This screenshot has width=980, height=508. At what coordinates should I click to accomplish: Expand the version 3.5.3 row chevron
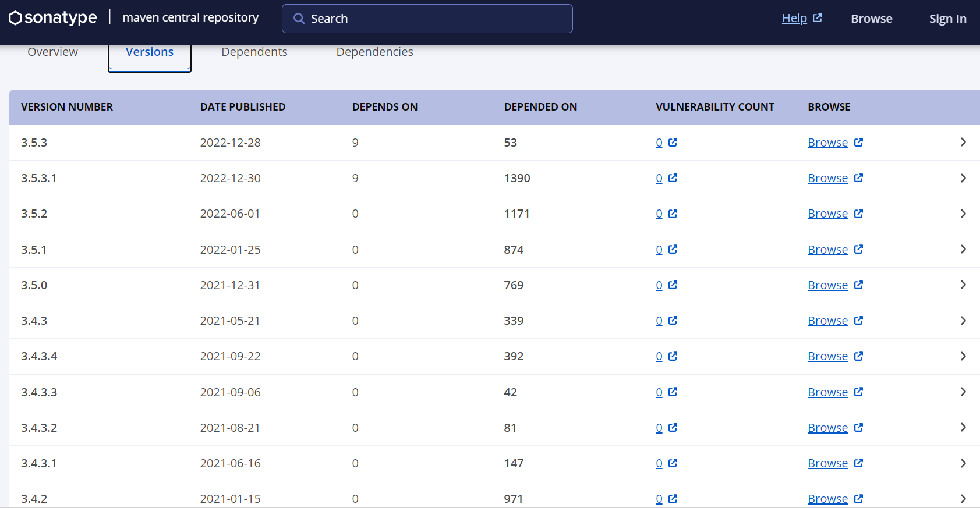click(x=963, y=143)
